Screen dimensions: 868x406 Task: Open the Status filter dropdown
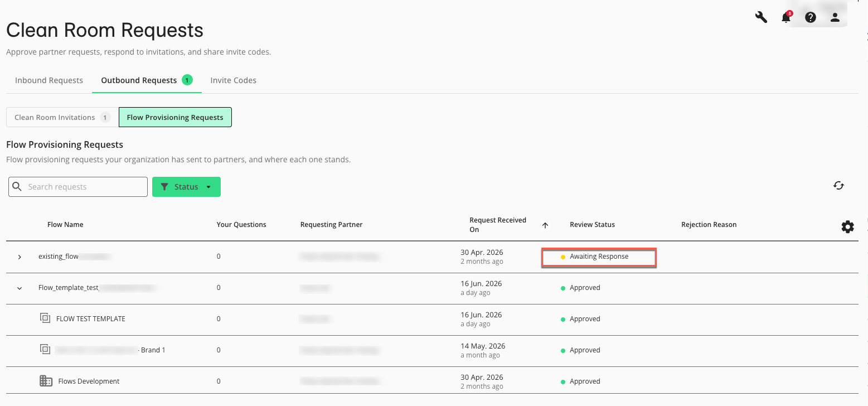click(186, 187)
